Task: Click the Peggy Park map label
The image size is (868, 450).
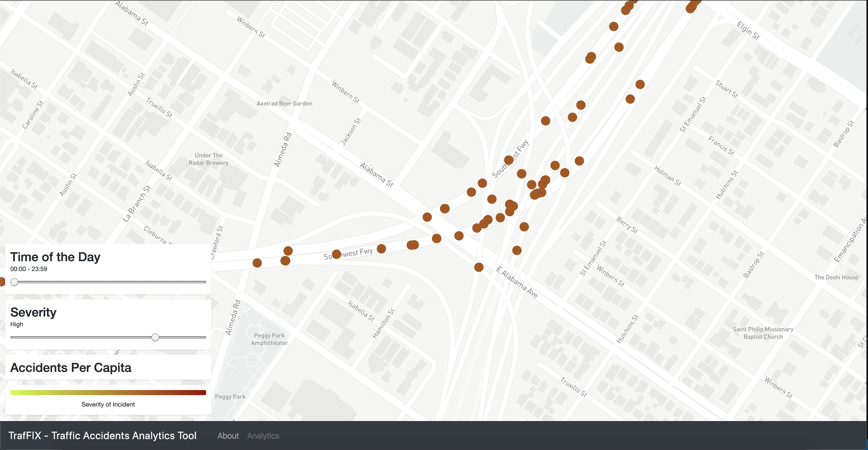Action: [x=230, y=397]
